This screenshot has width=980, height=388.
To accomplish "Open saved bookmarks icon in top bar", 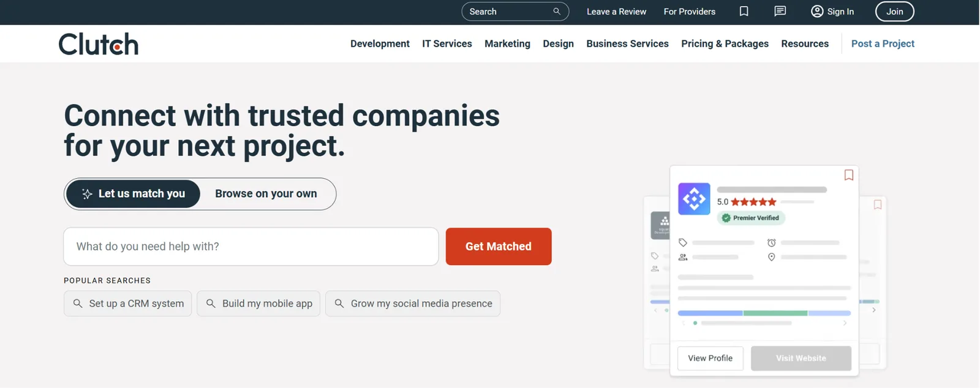I will (x=744, y=12).
